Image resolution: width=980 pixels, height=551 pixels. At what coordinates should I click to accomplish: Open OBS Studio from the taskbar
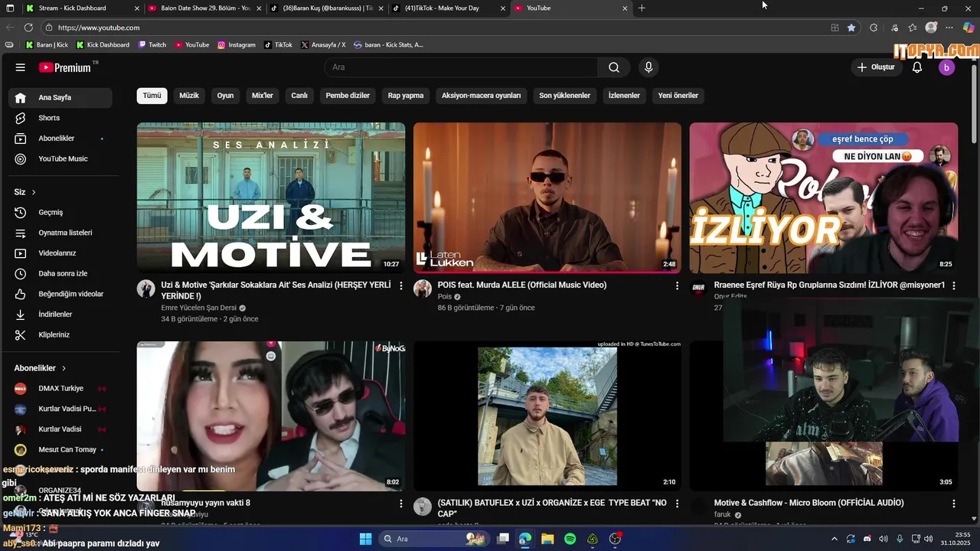pos(615,539)
